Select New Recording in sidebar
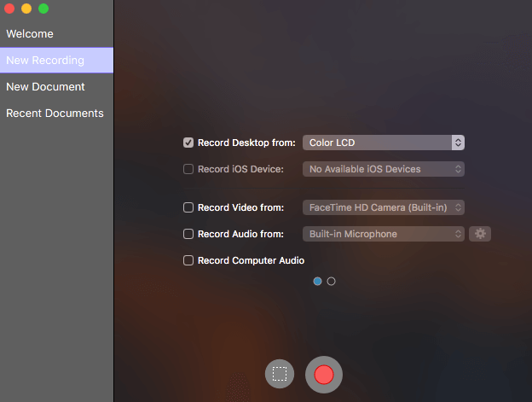 click(x=56, y=60)
